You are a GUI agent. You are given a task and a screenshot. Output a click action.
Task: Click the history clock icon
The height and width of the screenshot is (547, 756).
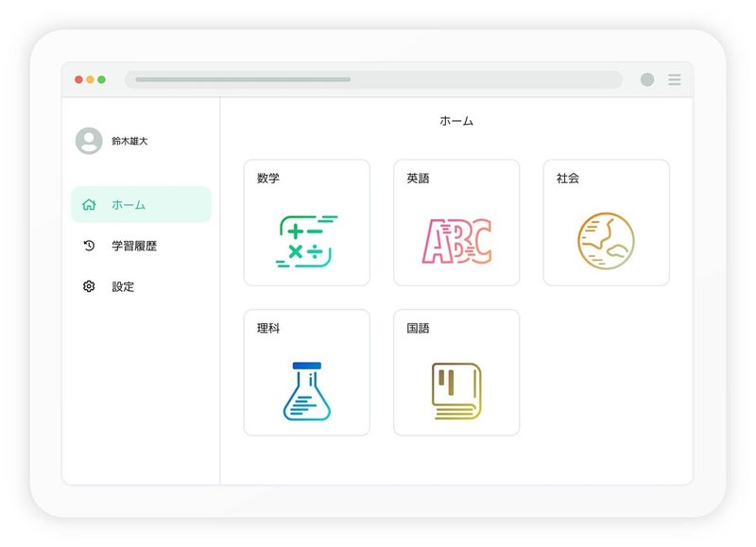89,246
